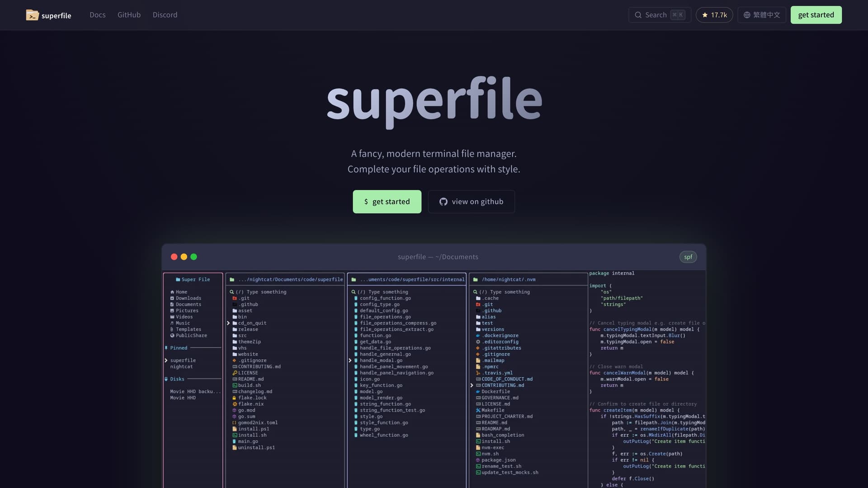Image resolution: width=868 pixels, height=488 pixels.
Task: Select nightcat in Pinned list
Action: coord(181,367)
